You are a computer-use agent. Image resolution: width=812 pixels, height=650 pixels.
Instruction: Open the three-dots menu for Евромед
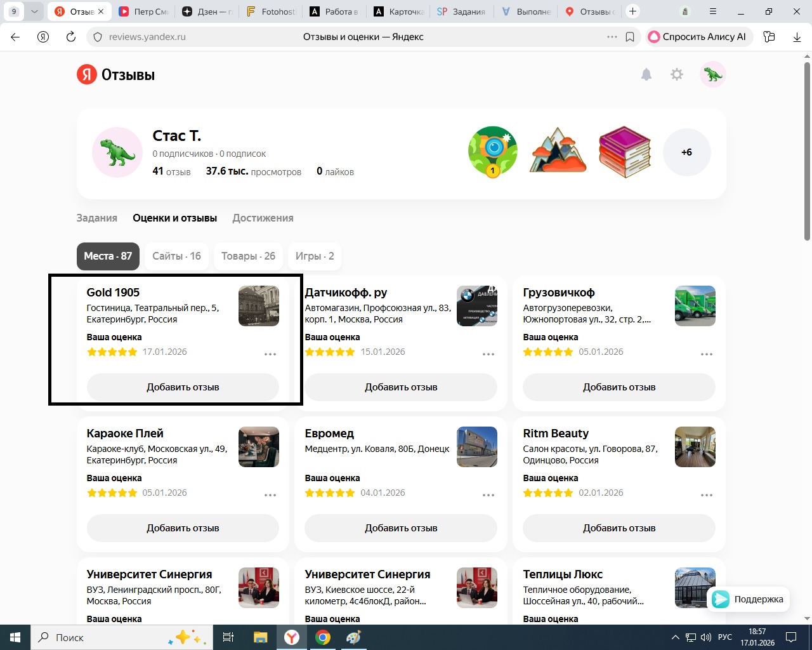[488, 495]
